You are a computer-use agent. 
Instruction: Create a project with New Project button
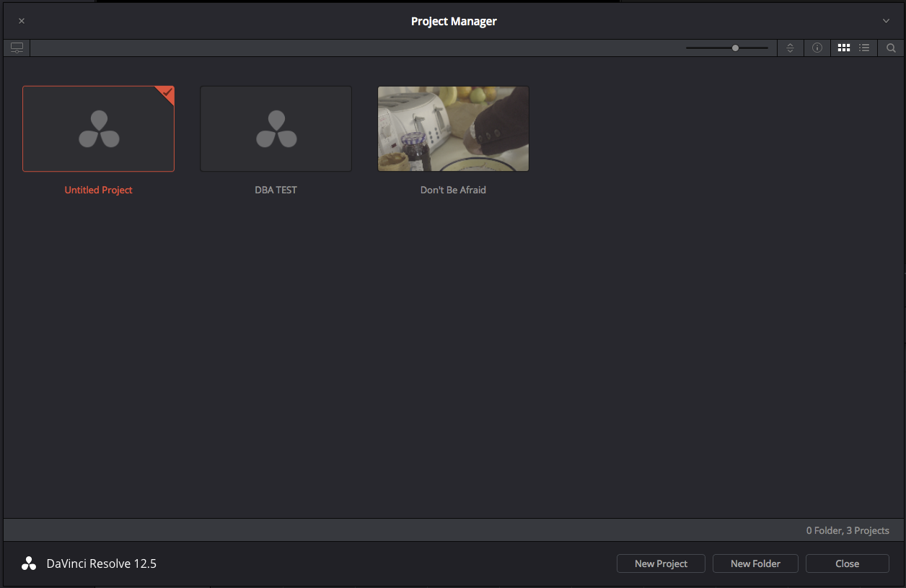click(661, 563)
